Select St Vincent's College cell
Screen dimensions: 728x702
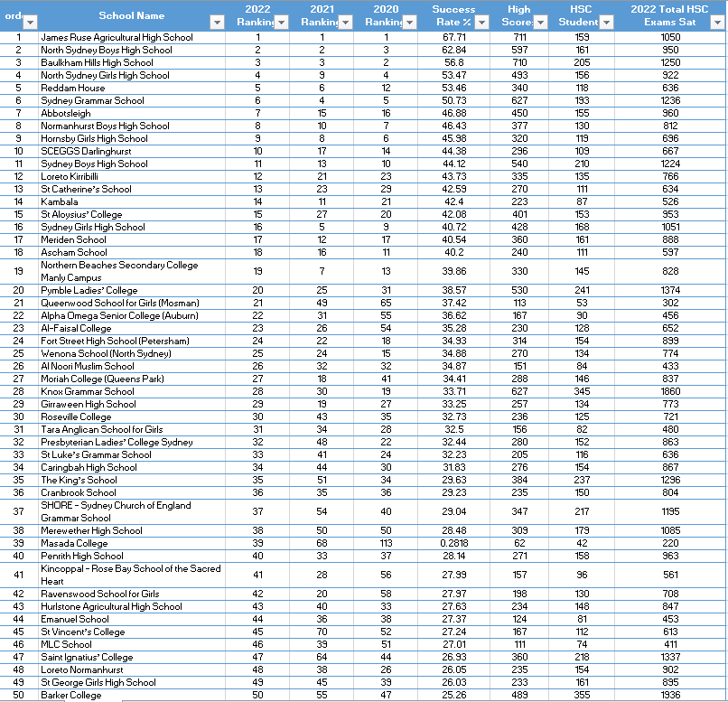point(132,632)
